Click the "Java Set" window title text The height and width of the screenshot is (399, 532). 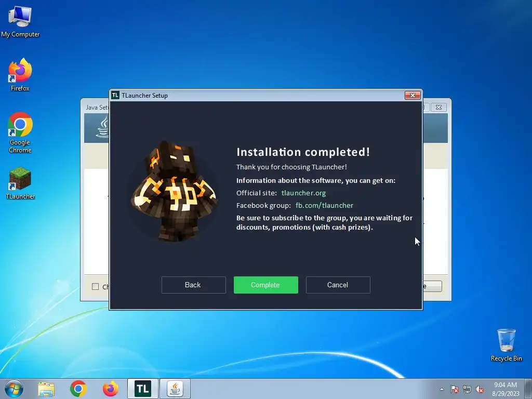[97, 107]
